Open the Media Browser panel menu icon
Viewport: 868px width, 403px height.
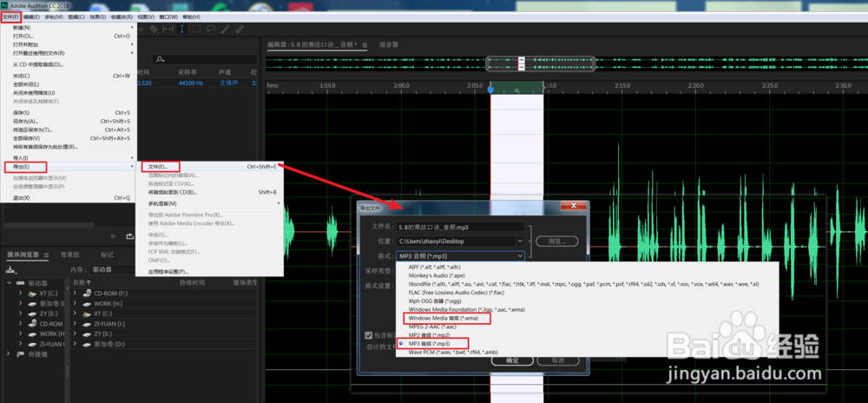(x=46, y=254)
